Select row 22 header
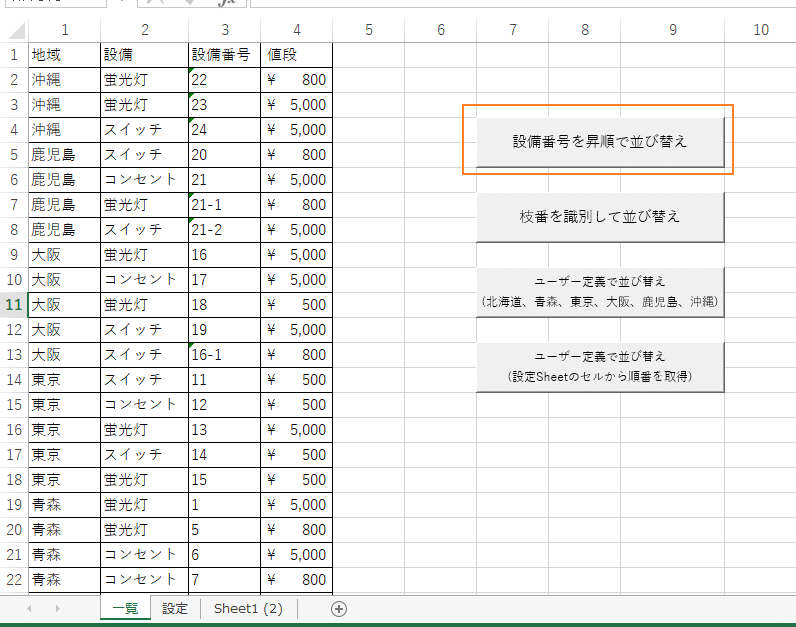 [14, 580]
